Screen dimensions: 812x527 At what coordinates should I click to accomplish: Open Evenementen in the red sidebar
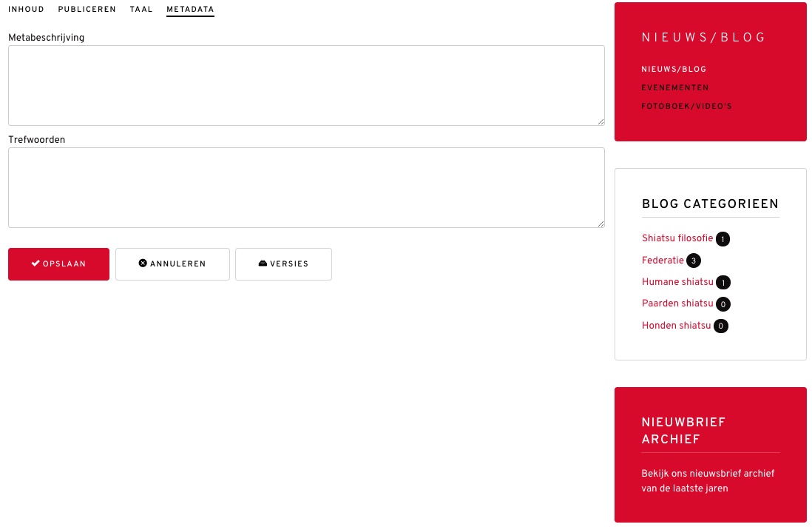674,87
